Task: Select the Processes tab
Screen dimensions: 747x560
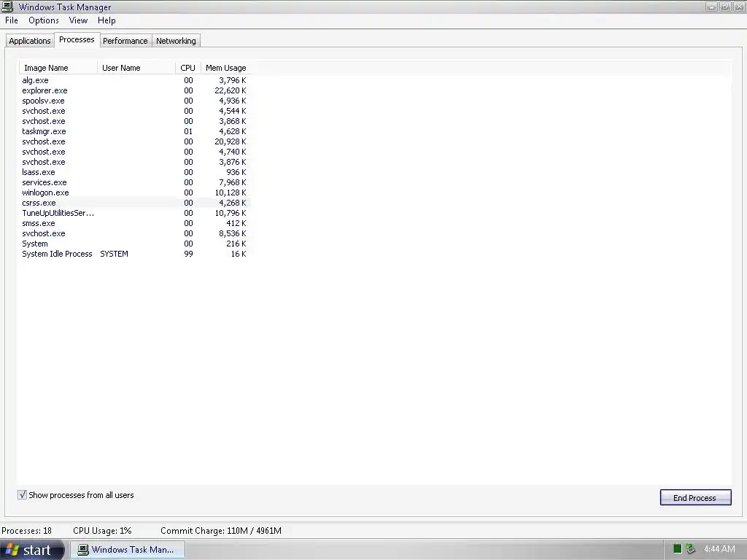Action: pyautogui.click(x=77, y=39)
